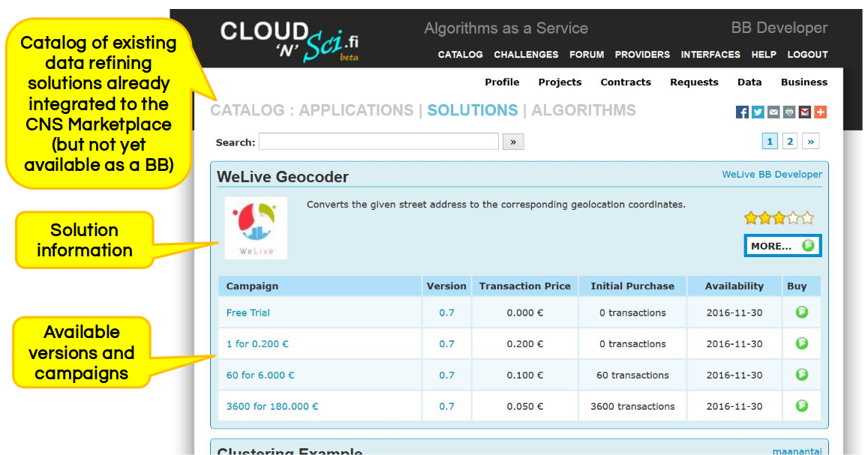Click the 60 transactions cell
Screen dimensions: 868x455
(x=632, y=375)
